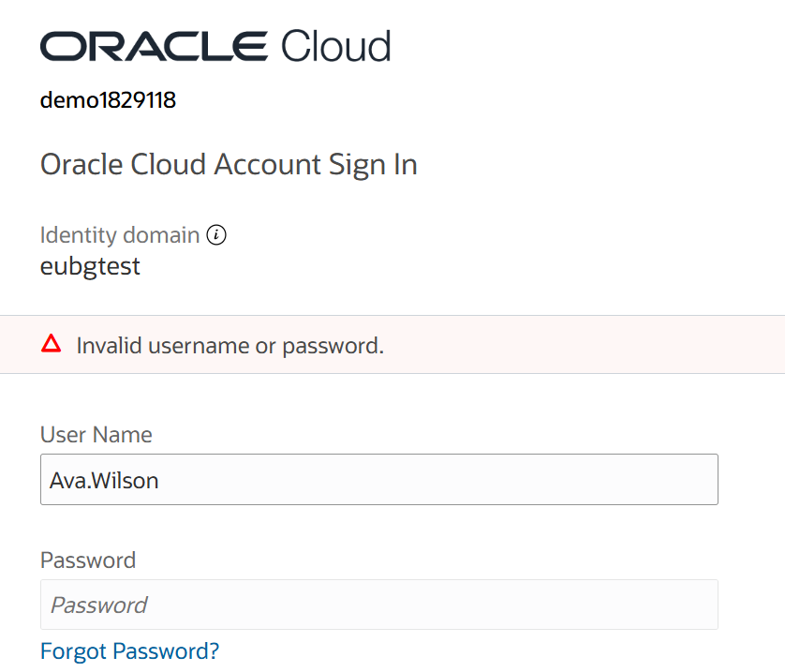The image size is (785, 672).
Task: Click the words Sign In in the heading
Action: [x=373, y=165]
